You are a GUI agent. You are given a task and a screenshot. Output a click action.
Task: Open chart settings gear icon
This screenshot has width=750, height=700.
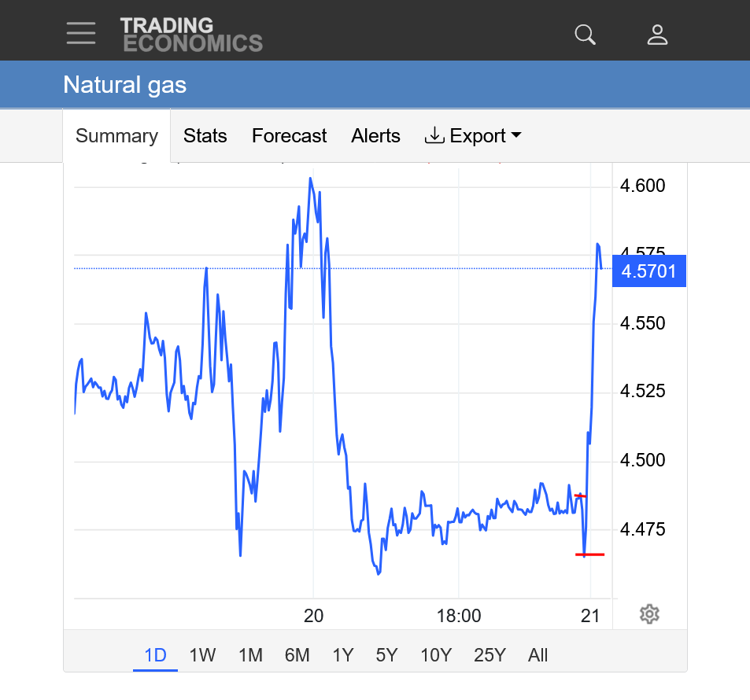click(x=649, y=614)
